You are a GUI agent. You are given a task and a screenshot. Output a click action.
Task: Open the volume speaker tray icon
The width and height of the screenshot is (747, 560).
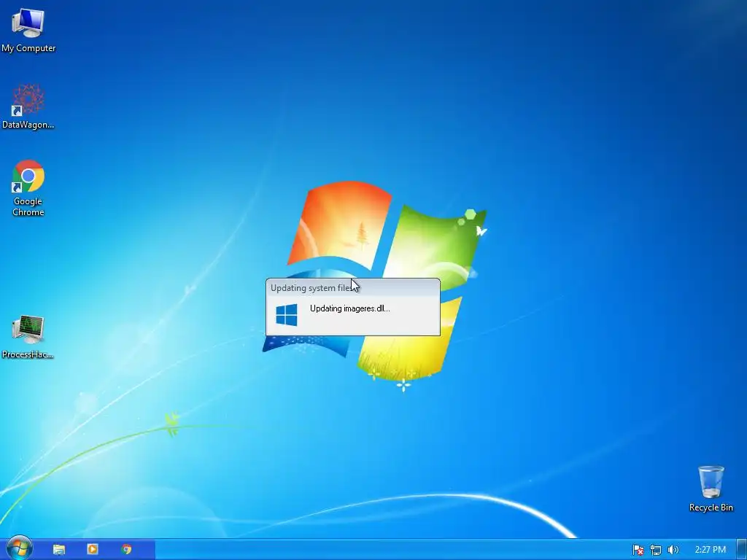point(673,550)
